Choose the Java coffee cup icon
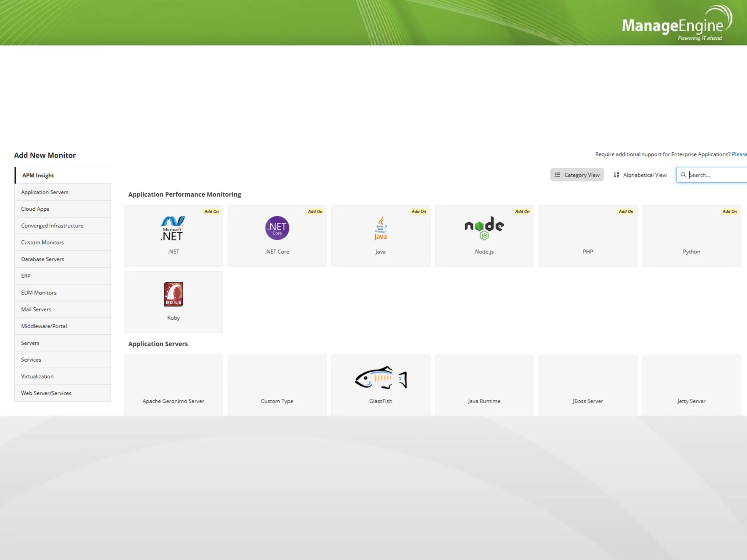The image size is (747, 560). (x=380, y=228)
